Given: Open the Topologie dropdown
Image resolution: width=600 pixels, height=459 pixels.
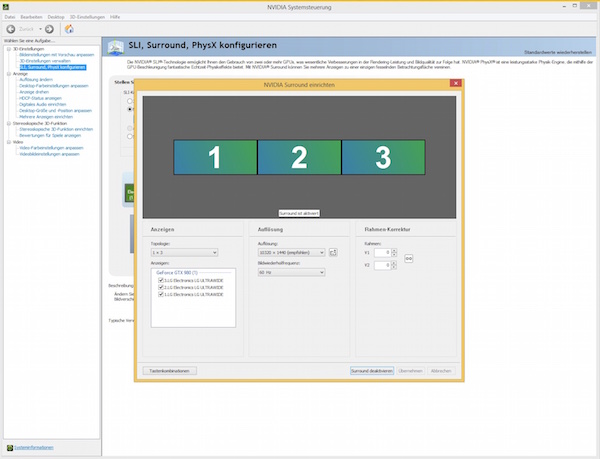Looking at the screenshot, I should (184, 252).
